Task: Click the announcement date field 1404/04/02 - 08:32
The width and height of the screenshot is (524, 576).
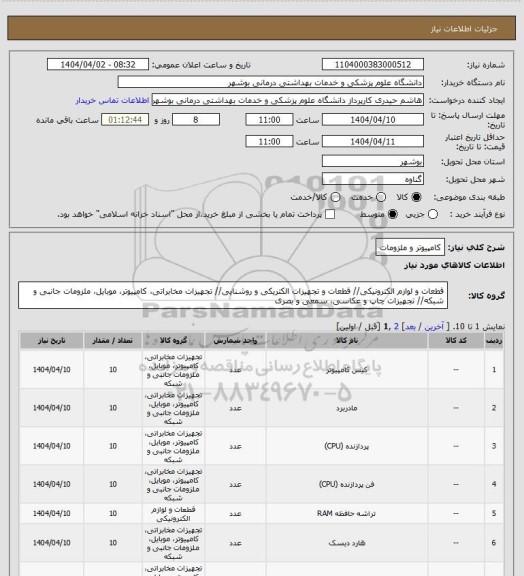Action: click(98, 64)
